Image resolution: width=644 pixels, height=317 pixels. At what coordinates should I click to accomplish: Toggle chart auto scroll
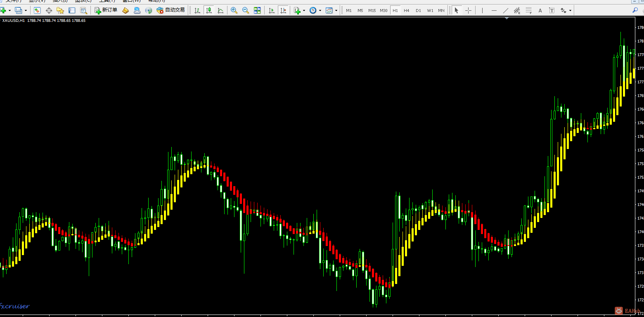click(272, 10)
